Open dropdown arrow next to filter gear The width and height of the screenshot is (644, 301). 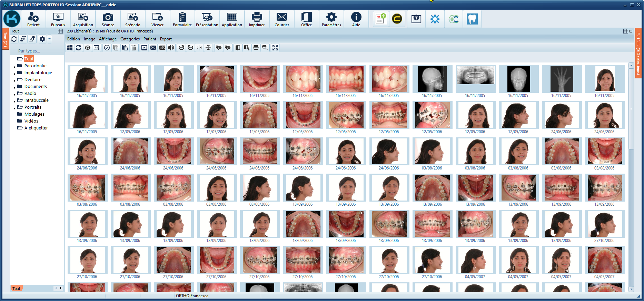[50, 39]
